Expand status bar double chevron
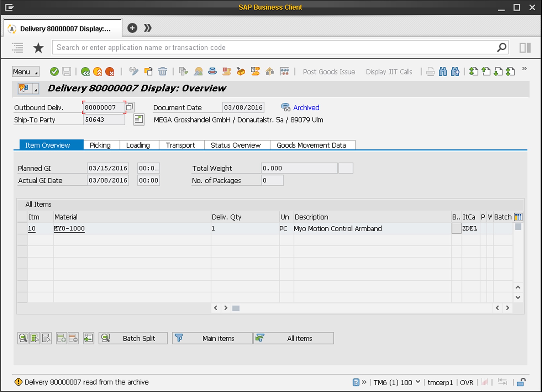The width and height of the screenshot is (542, 392). [364, 382]
